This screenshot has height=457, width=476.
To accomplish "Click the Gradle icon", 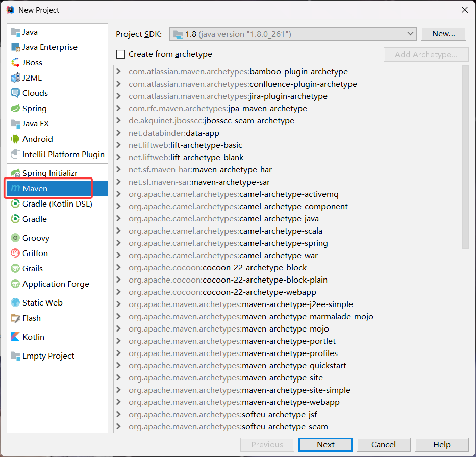I will pyautogui.click(x=15, y=219).
